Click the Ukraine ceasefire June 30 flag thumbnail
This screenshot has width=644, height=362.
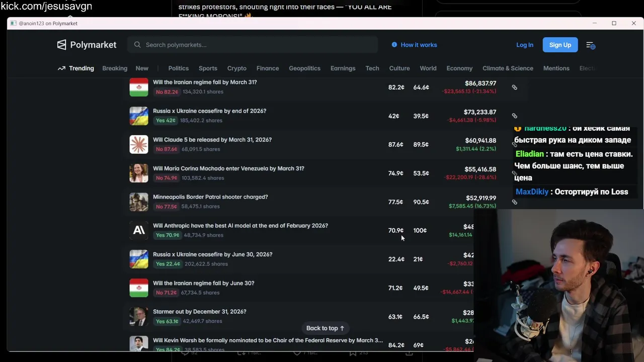click(139, 259)
